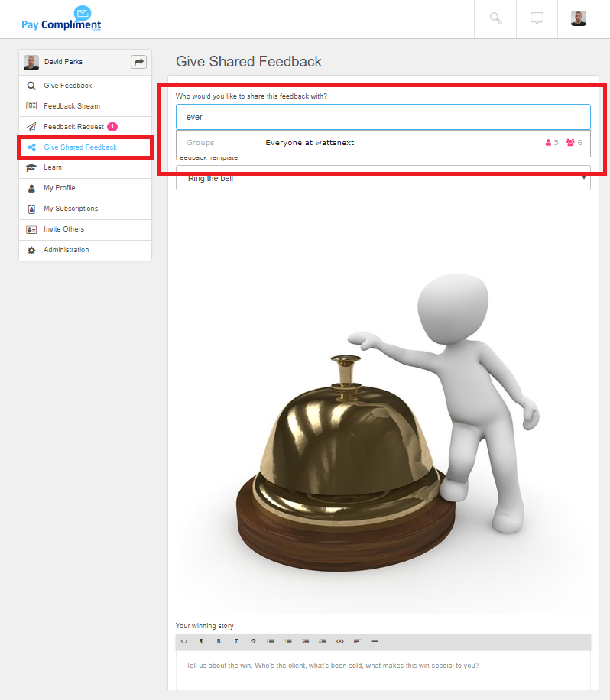
Task: Open the user avatar menu in header
Action: [579, 18]
